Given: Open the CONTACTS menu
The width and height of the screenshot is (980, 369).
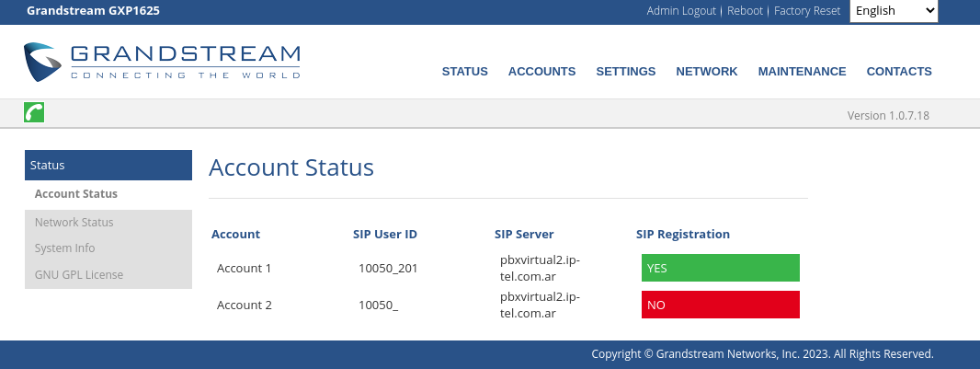Looking at the screenshot, I should tap(899, 71).
